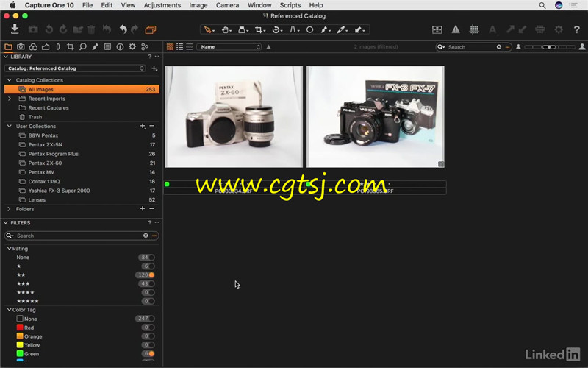This screenshot has width=588, height=368.
Task: Open the Details magnifier tool tab
Action: [82, 46]
